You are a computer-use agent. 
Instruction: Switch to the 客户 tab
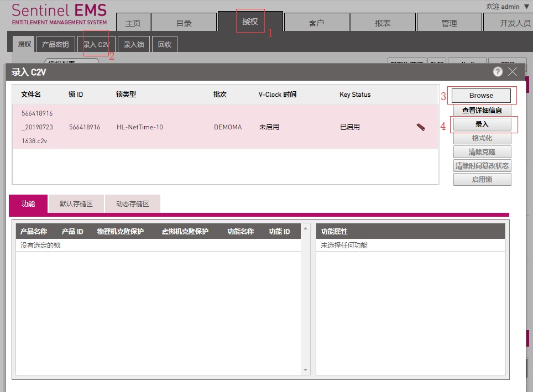tap(316, 23)
